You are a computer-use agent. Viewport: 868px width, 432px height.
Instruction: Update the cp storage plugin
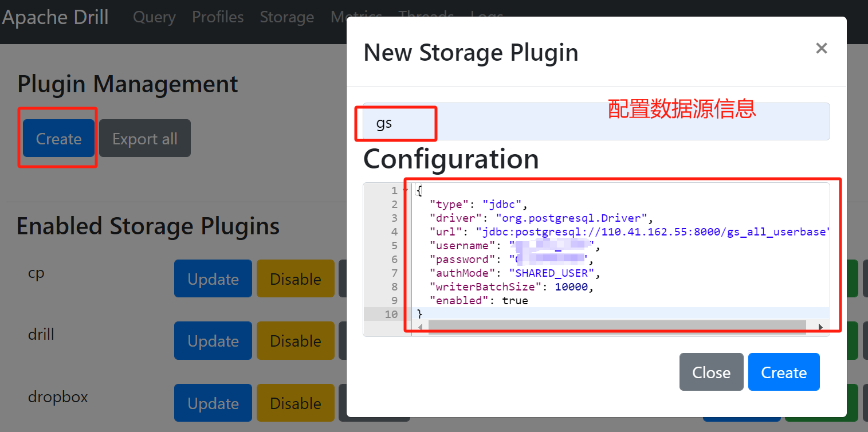tap(213, 278)
